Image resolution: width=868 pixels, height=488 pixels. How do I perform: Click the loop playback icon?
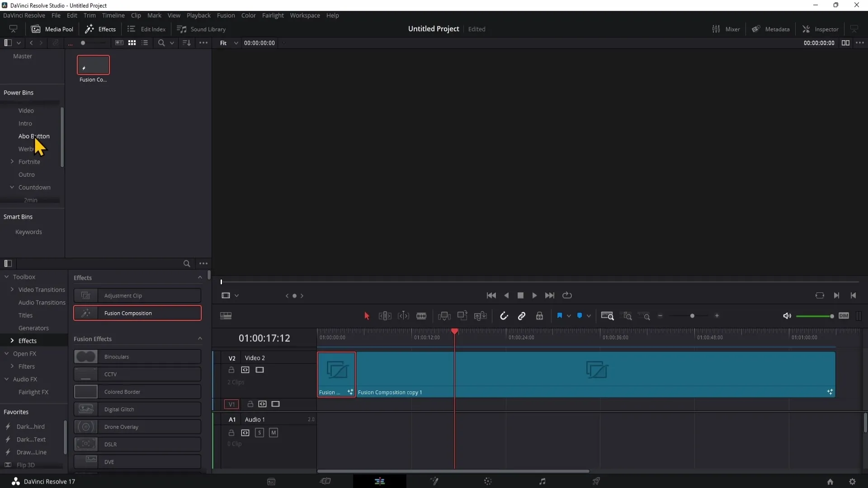(x=567, y=295)
